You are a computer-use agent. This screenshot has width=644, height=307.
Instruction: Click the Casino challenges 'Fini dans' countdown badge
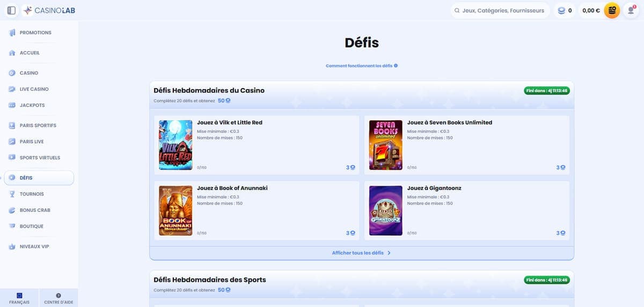(547, 91)
